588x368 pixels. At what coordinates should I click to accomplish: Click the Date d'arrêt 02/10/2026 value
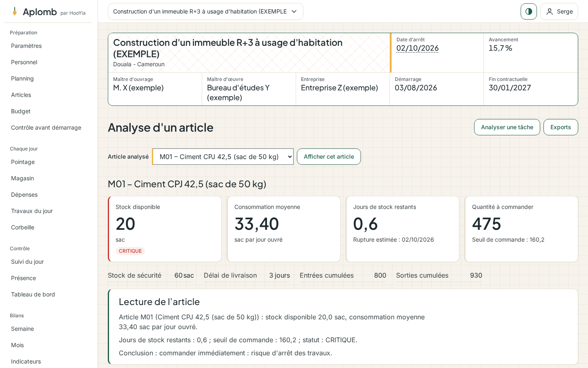417,48
